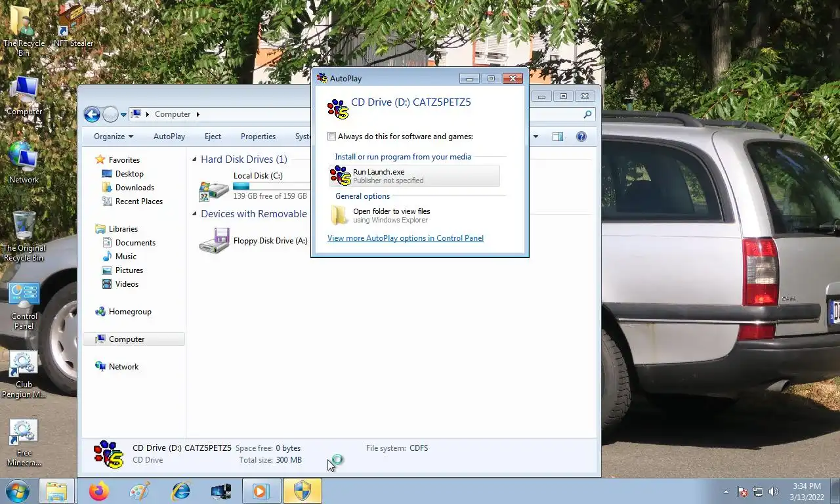
Task: Select Recent Places in navigation pane
Action: pyautogui.click(x=139, y=201)
